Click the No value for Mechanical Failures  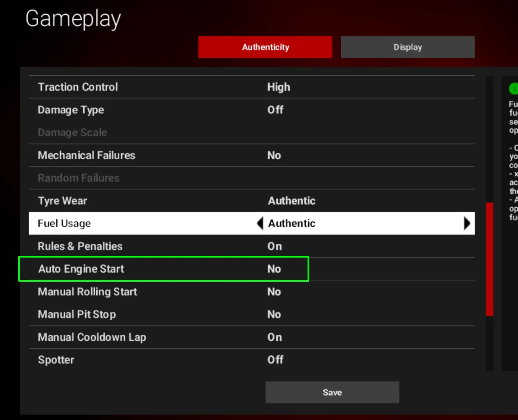274,155
